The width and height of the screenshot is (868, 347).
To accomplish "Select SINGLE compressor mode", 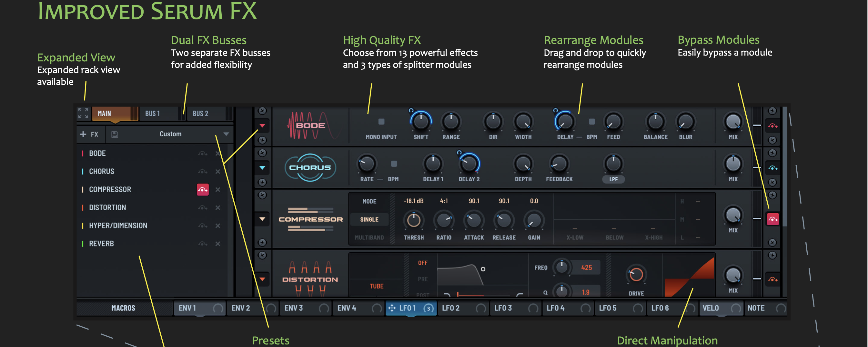I will (x=369, y=219).
